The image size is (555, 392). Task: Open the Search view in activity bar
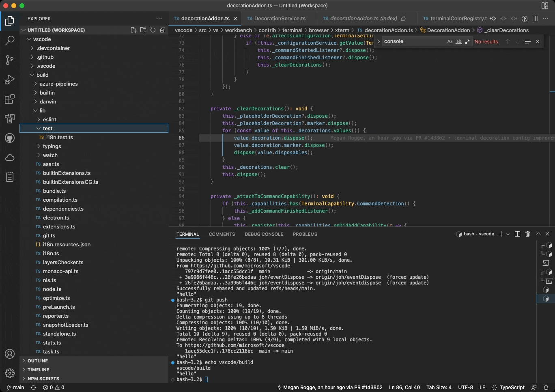tap(10, 40)
